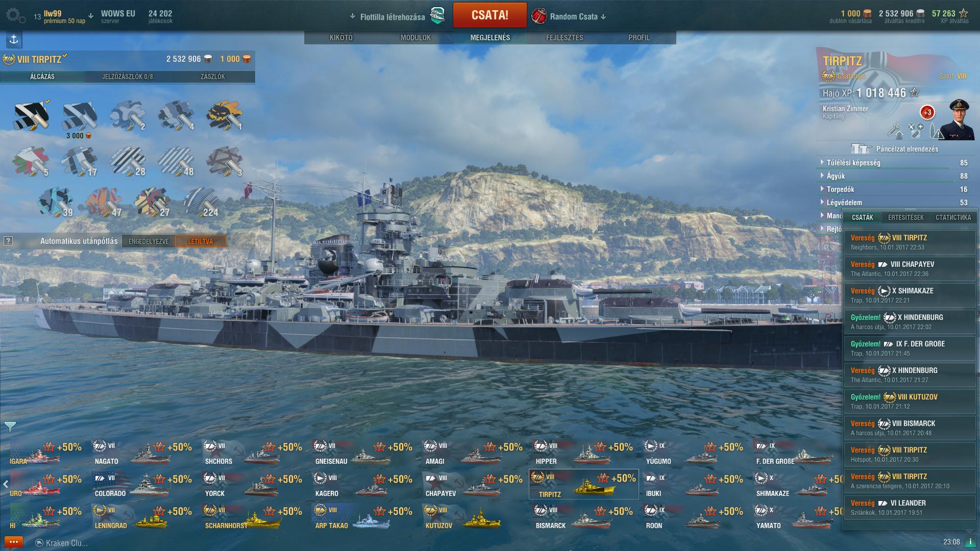Viewport: 980px width, 551px height.
Task: Set automatic resupply to ENGEDÉLYEZVE
Action: click(x=149, y=241)
